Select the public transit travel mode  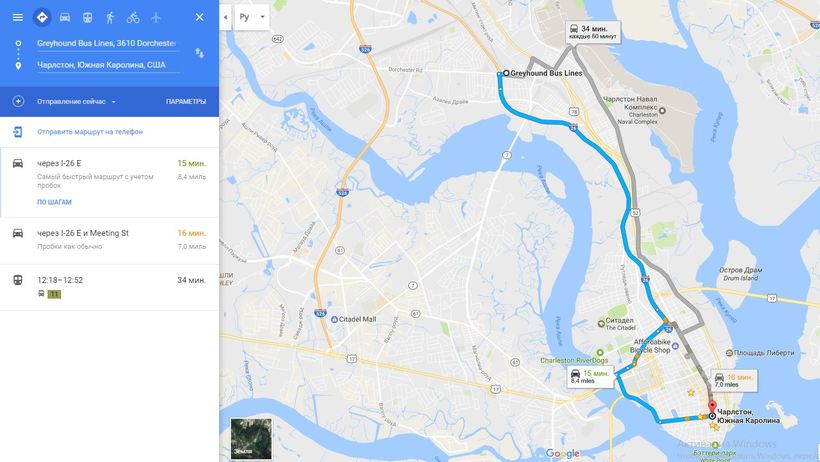87,17
